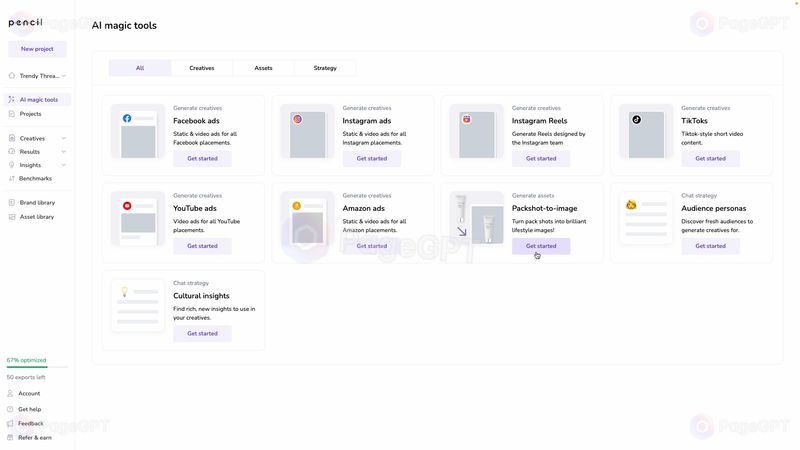Click the Cultural insights lightbulb thumbnail

pos(138,307)
